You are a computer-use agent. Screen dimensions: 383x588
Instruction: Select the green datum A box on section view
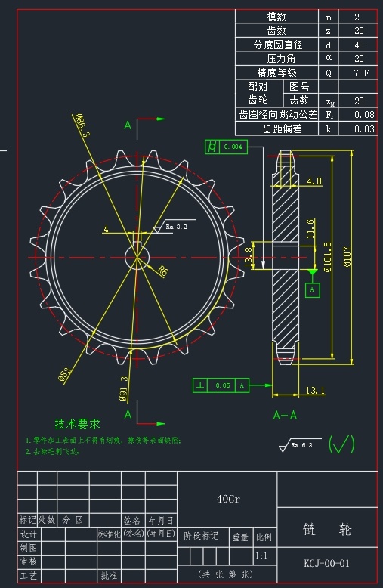(312, 290)
